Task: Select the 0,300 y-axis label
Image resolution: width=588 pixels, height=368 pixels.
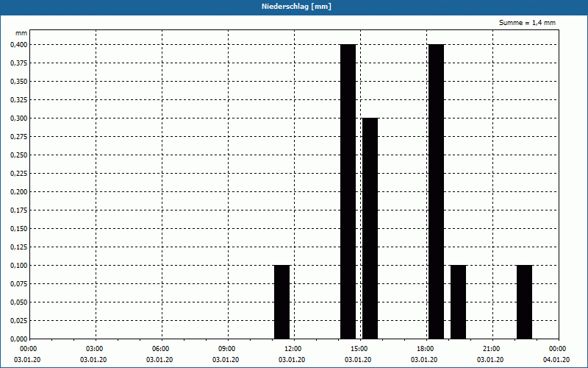Action: (19, 118)
